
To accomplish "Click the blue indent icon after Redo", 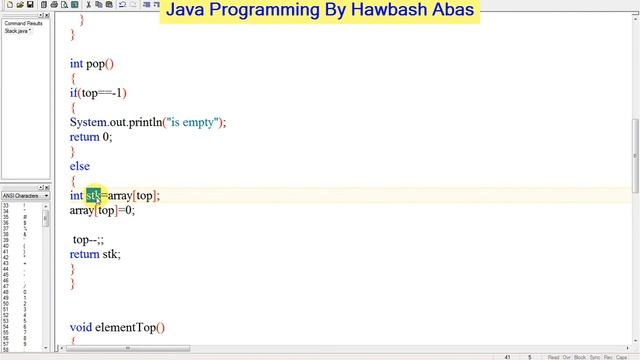I will [147, 4].
